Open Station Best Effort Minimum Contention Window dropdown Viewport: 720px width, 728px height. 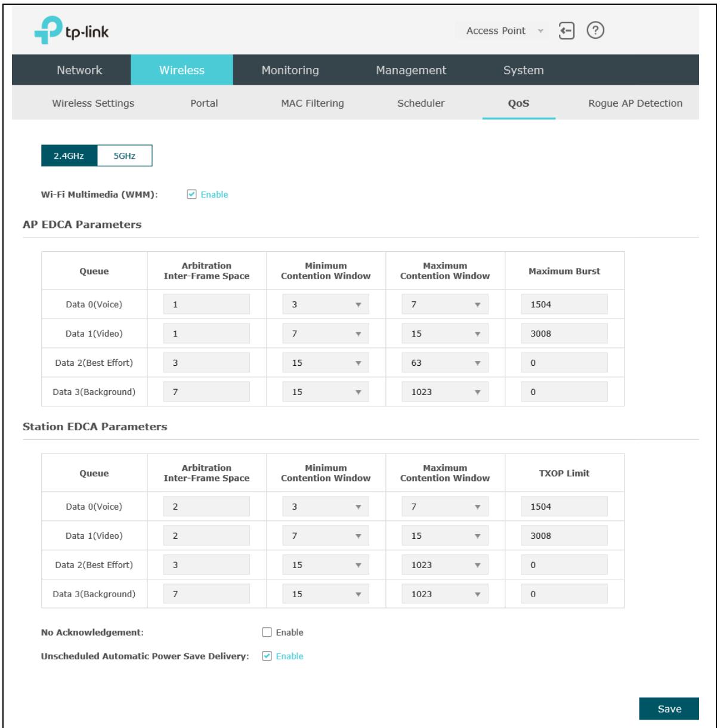pos(326,565)
